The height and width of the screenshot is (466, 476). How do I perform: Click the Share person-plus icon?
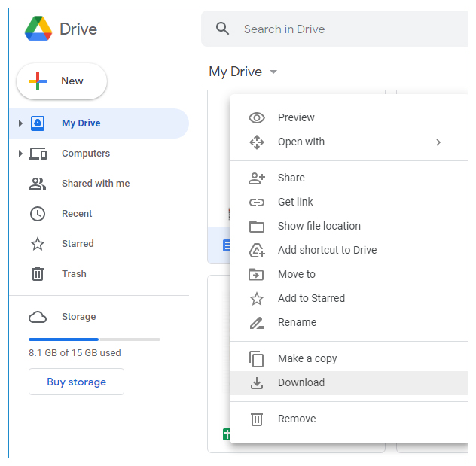[257, 178]
